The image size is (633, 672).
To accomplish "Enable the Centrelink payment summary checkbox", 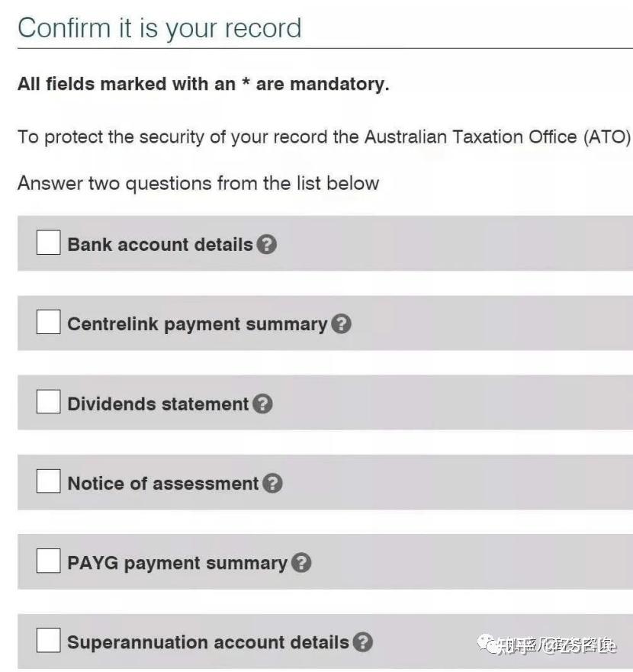I will tap(49, 323).
